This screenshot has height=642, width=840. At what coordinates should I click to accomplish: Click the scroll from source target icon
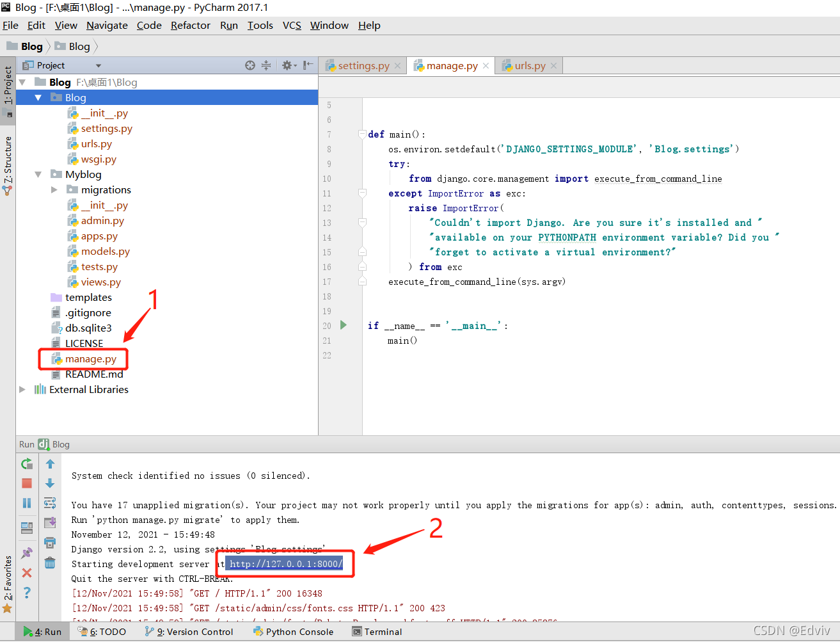coord(250,65)
